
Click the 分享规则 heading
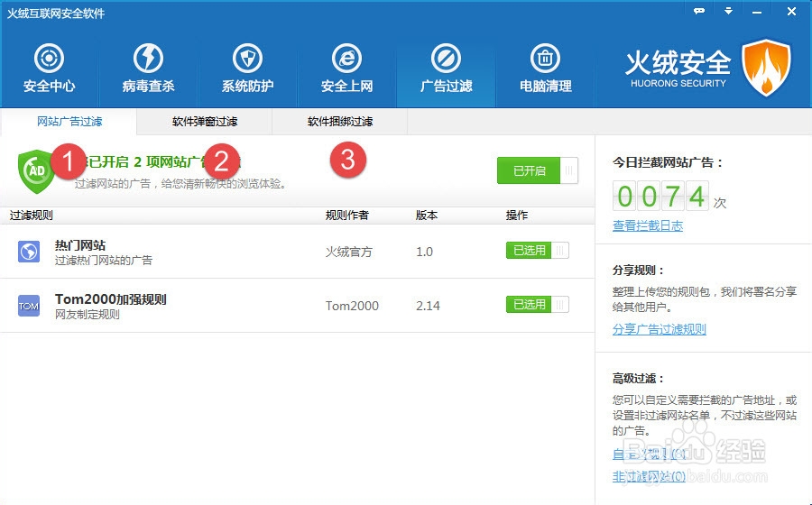click(639, 271)
